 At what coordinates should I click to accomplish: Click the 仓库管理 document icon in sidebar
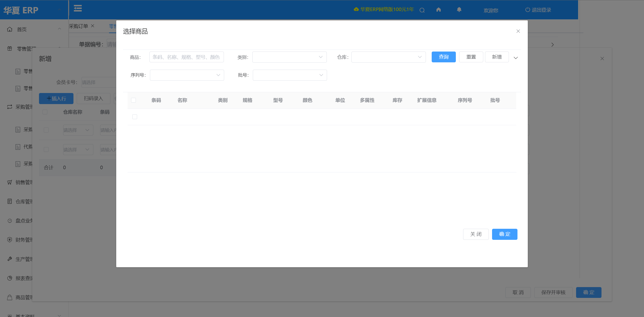tap(10, 201)
